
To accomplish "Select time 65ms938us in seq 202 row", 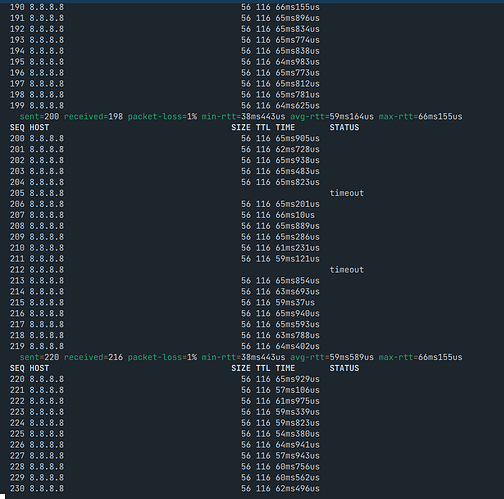I will pyautogui.click(x=297, y=160).
